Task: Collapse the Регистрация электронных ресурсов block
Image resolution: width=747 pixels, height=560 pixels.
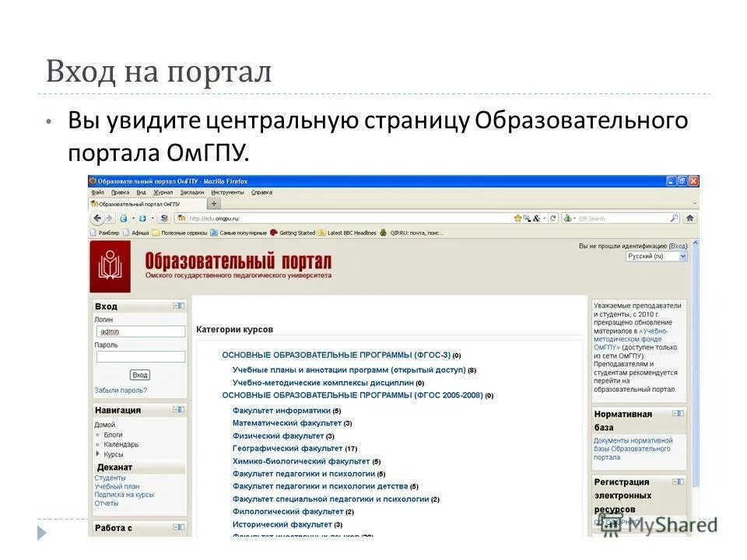Action: [x=678, y=482]
